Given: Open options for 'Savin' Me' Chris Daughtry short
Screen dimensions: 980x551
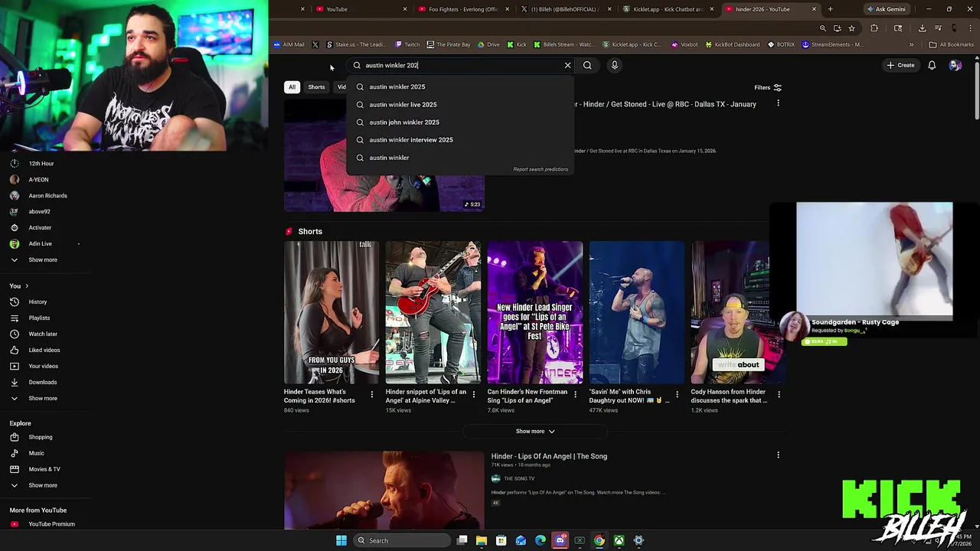Looking at the screenshot, I should pyautogui.click(x=677, y=395).
